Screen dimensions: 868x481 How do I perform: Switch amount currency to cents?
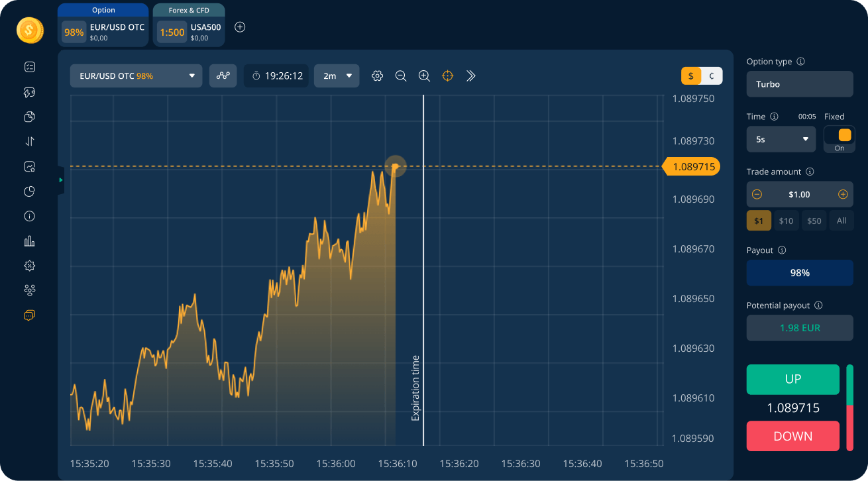(x=712, y=76)
